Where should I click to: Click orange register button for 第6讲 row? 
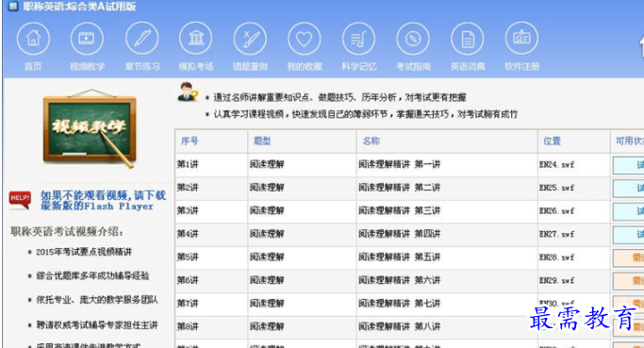pos(628,281)
